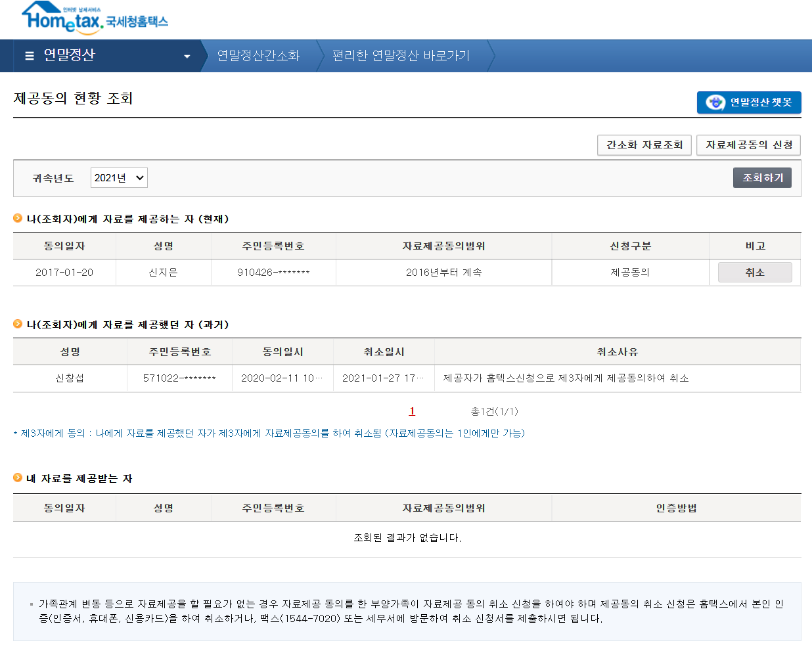Screen dimensions: 812x670
Task: Go to the 연말정산간소화 menu item
Action: point(258,56)
